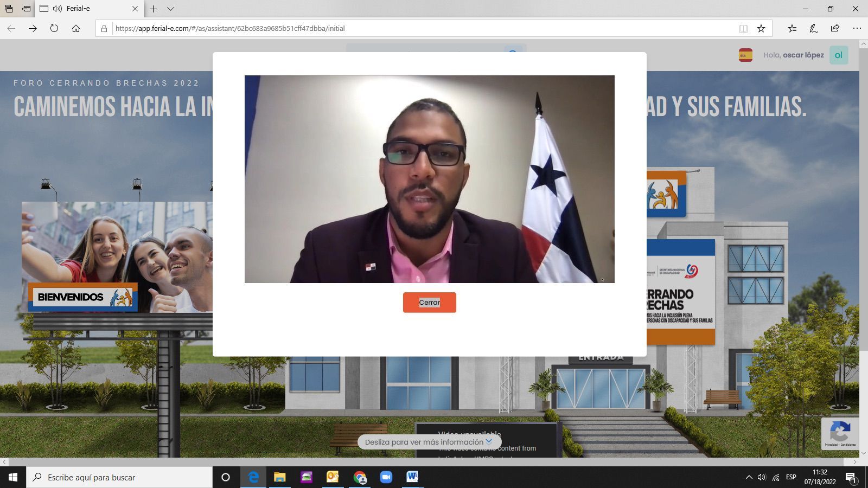868x488 pixels.
Task: Play the speaker video in the popup
Action: pos(429,179)
